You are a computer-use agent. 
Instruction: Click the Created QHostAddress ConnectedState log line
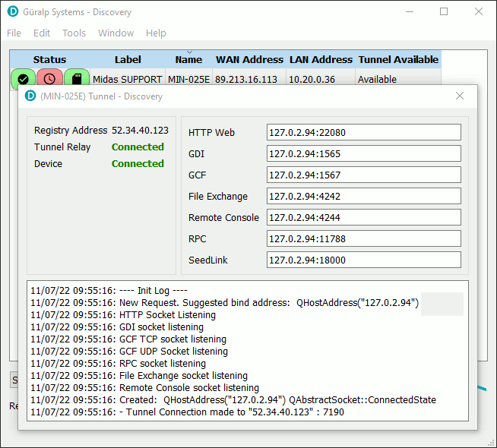(233, 399)
